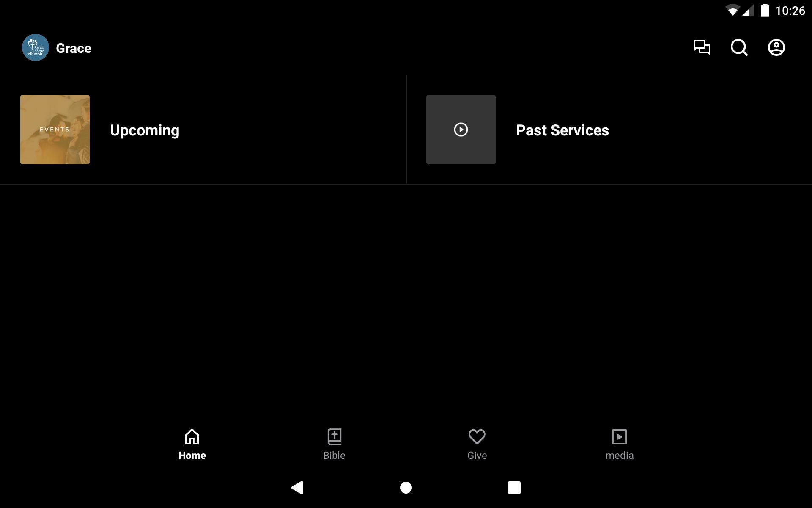The height and width of the screenshot is (508, 812).
Task: Open the Upcoming list item
Action: (x=203, y=130)
